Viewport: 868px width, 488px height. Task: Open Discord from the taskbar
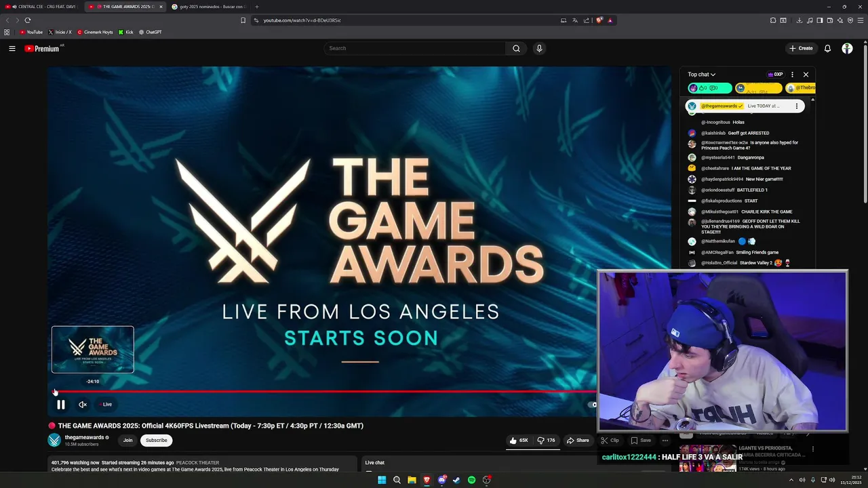pos(441,480)
